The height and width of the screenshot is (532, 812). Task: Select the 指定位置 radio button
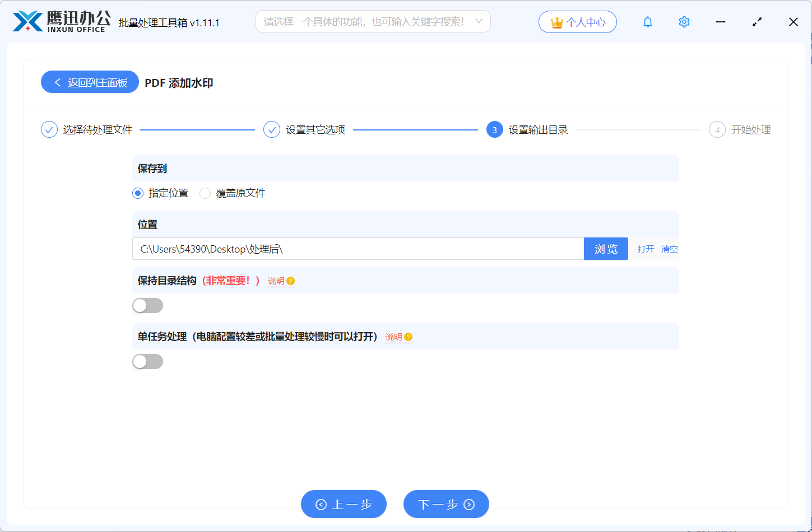coord(137,193)
